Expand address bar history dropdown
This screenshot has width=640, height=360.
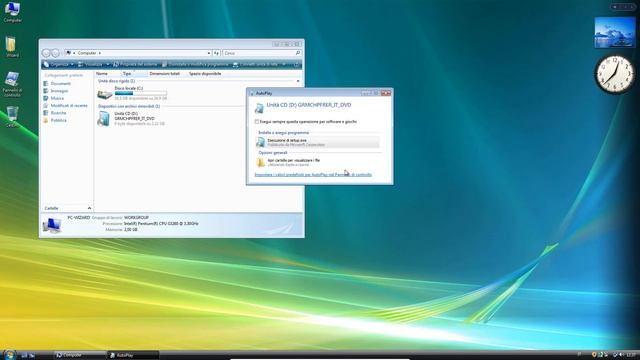click(x=209, y=53)
